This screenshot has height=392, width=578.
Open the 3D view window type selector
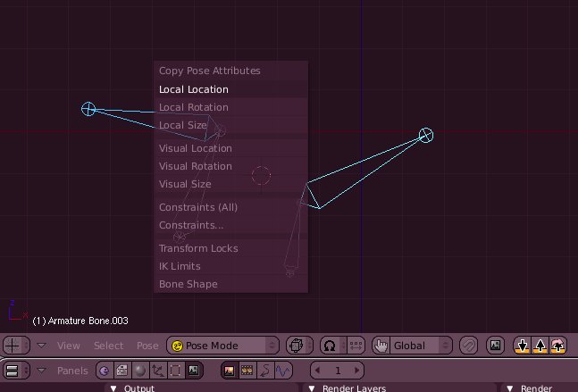[x=16, y=346]
